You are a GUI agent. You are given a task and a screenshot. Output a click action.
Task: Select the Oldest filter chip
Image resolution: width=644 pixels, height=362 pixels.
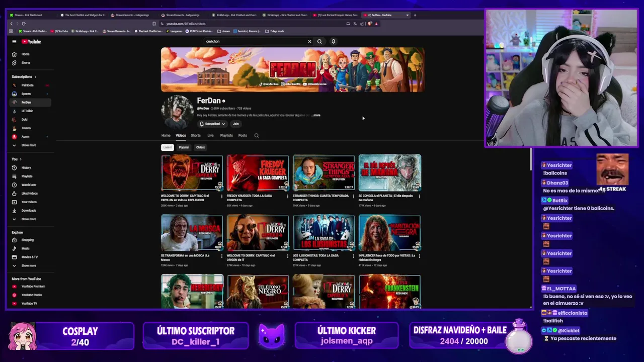coord(200,147)
